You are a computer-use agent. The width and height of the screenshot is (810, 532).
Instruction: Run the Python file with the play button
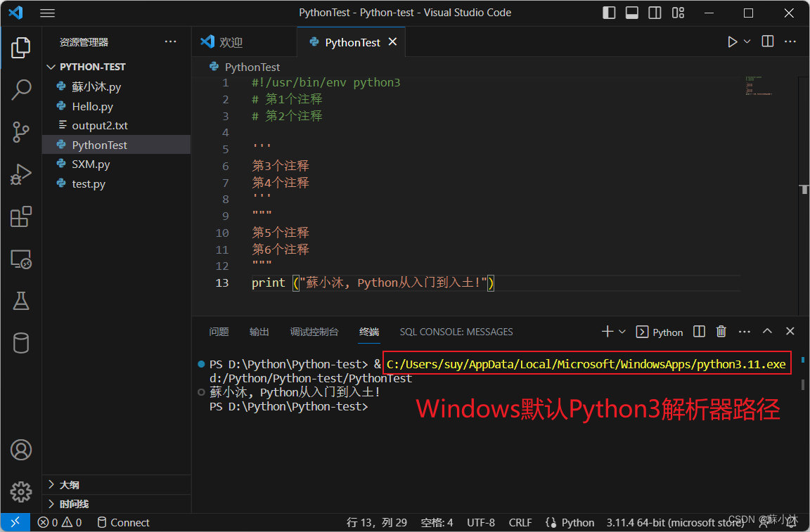(732, 42)
